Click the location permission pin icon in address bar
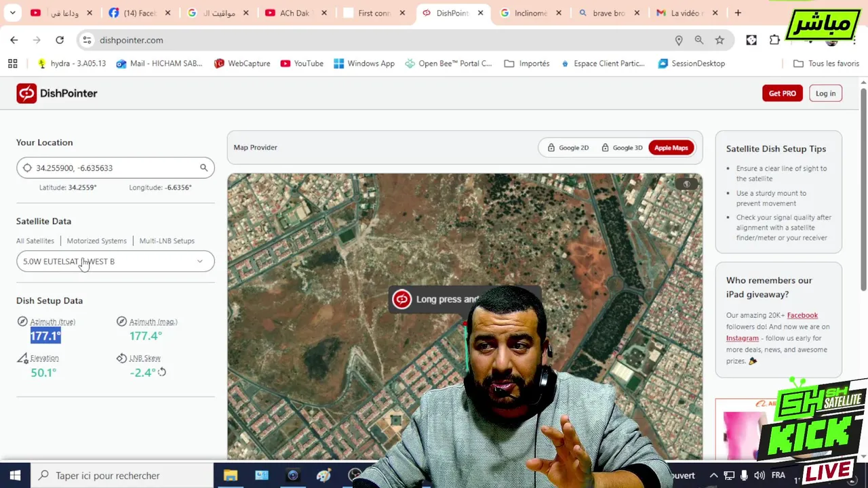The height and width of the screenshot is (488, 868). pos(679,40)
